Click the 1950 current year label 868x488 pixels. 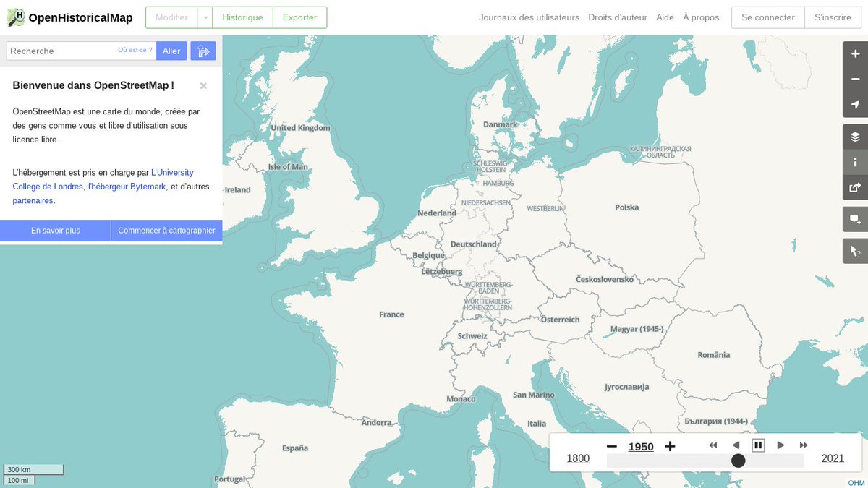pos(641,447)
